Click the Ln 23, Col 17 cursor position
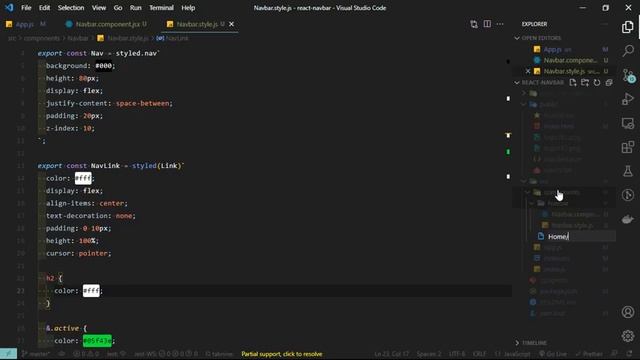 (x=391, y=354)
